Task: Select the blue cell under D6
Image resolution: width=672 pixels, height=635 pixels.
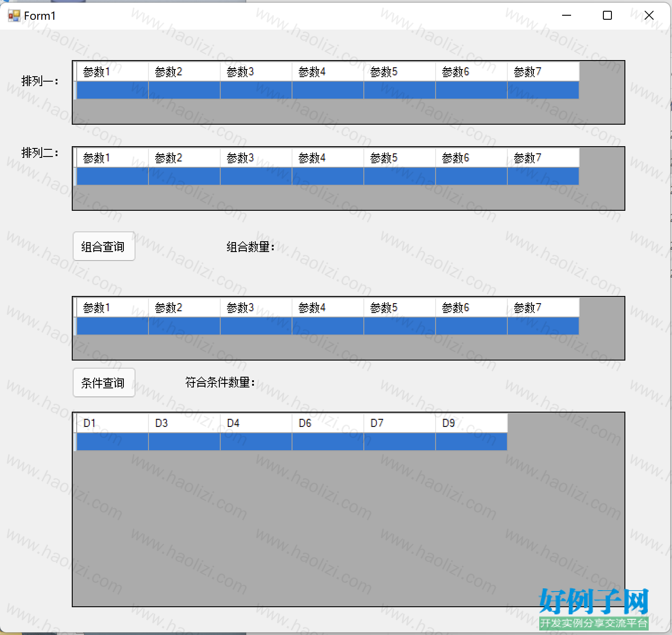Action: coord(328,442)
